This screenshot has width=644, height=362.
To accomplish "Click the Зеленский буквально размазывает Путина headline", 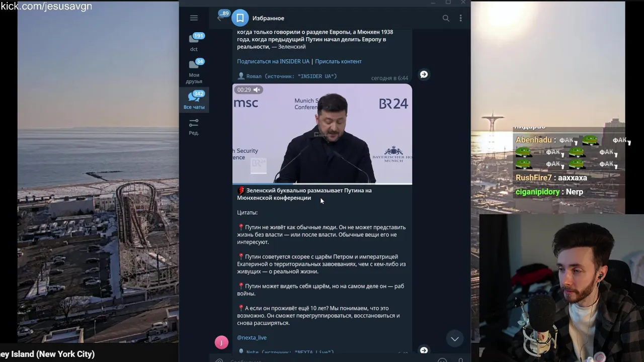I will click(304, 194).
